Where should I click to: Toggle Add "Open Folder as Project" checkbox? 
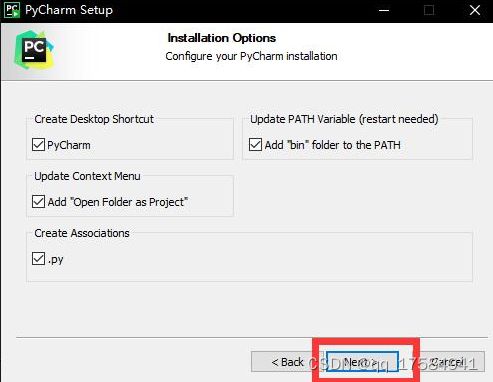(x=38, y=202)
